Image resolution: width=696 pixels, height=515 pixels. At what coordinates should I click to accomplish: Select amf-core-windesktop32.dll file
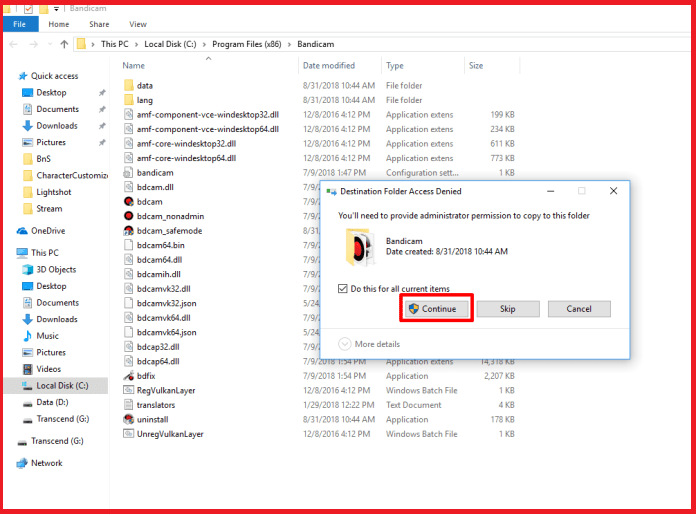[x=186, y=143]
